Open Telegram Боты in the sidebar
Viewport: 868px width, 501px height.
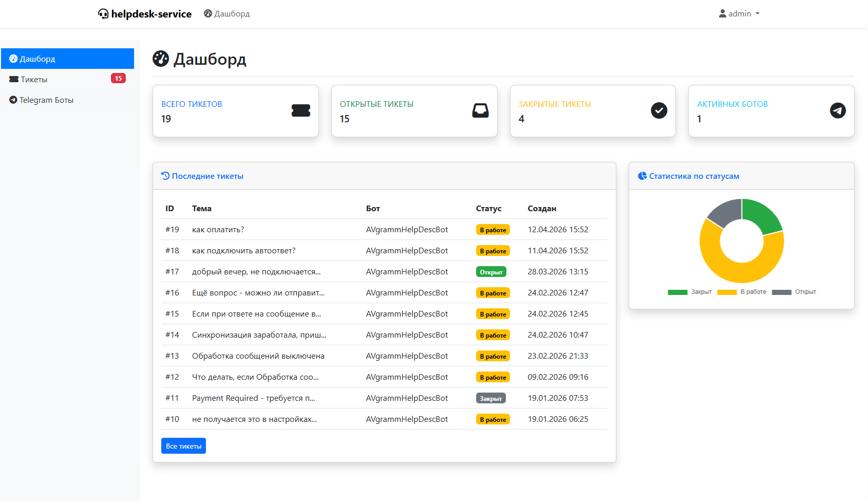point(46,100)
